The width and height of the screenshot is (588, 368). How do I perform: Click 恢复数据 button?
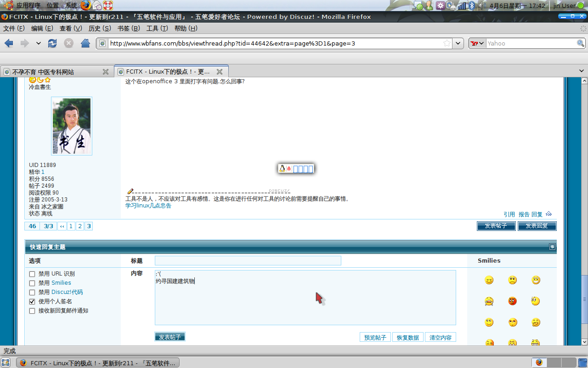click(x=408, y=337)
